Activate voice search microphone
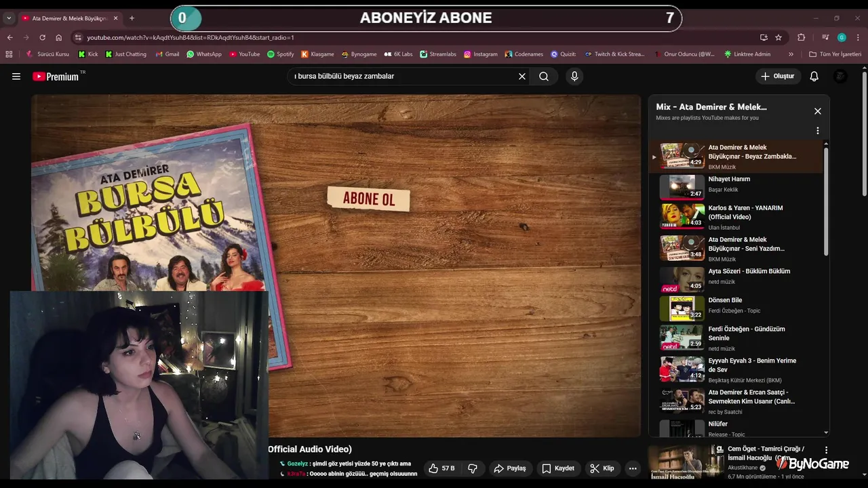The image size is (868, 488). (x=574, y=77)
